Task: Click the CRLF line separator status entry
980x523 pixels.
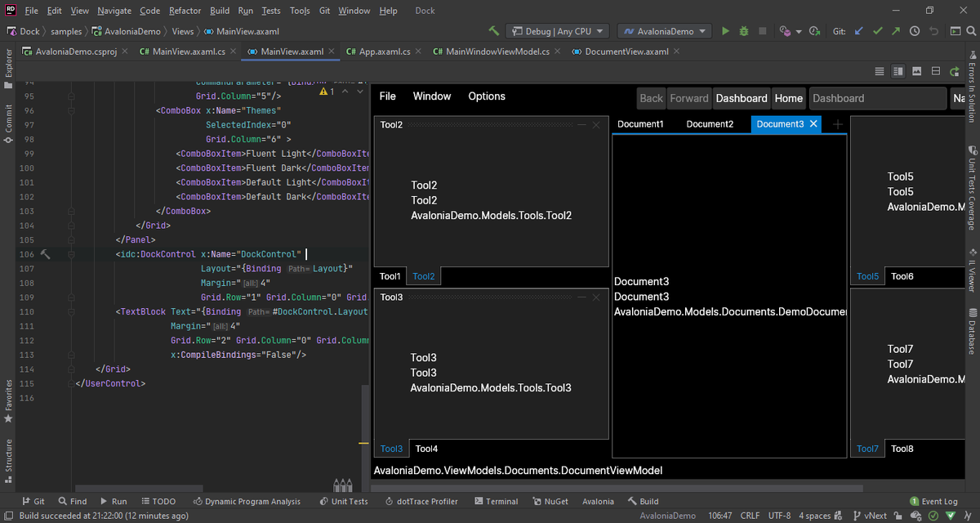Action: (750, 516)
